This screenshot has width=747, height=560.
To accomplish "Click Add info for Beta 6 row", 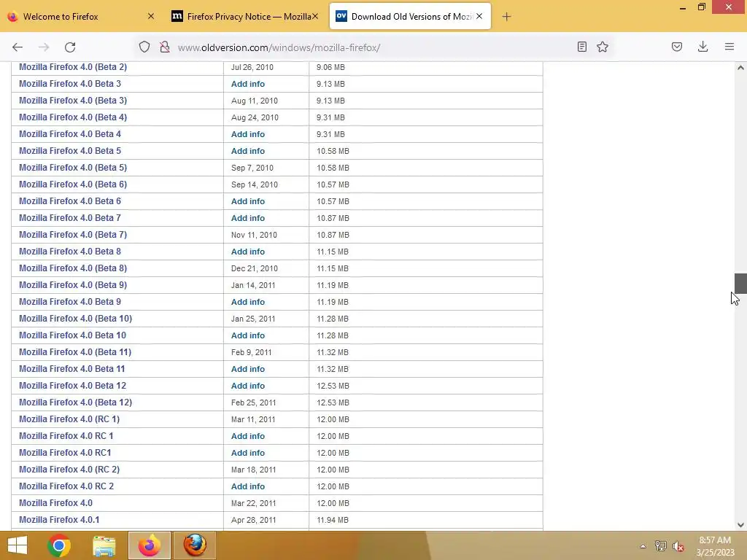I will click(x=248, y=201).
